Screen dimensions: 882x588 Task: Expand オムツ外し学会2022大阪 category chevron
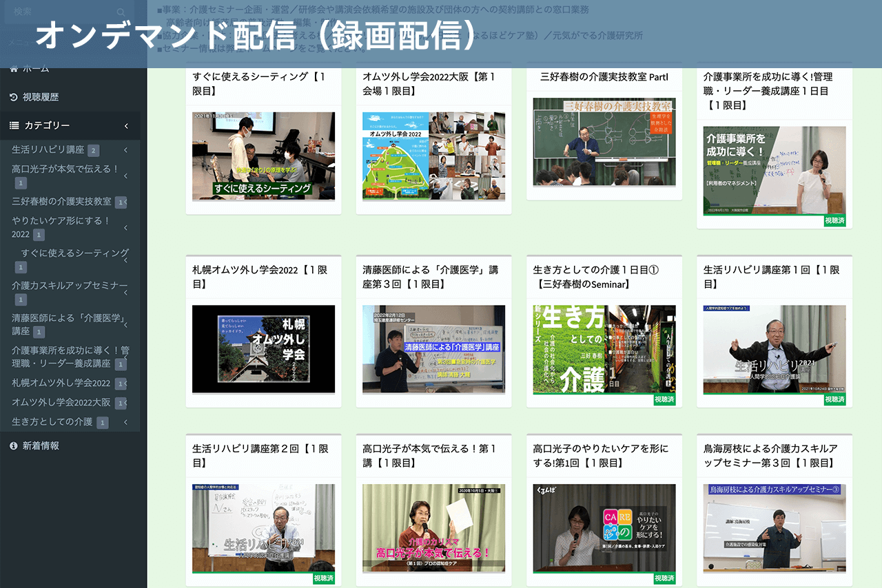125,403
